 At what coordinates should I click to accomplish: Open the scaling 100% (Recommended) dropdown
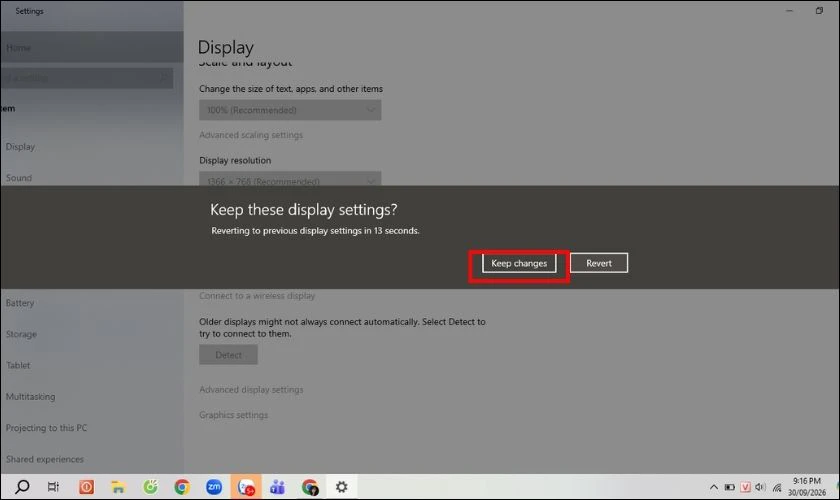(290, 110)
